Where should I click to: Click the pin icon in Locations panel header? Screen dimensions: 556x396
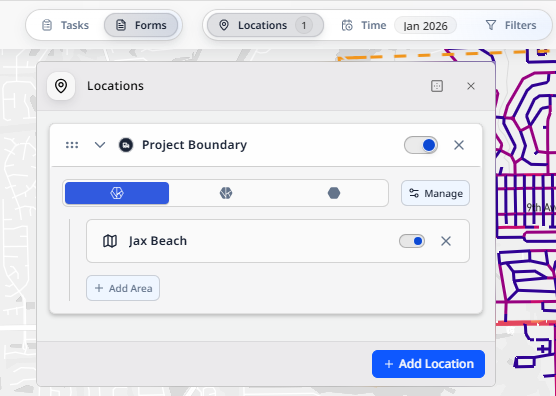pyautogui.click(x=61, y=86)
